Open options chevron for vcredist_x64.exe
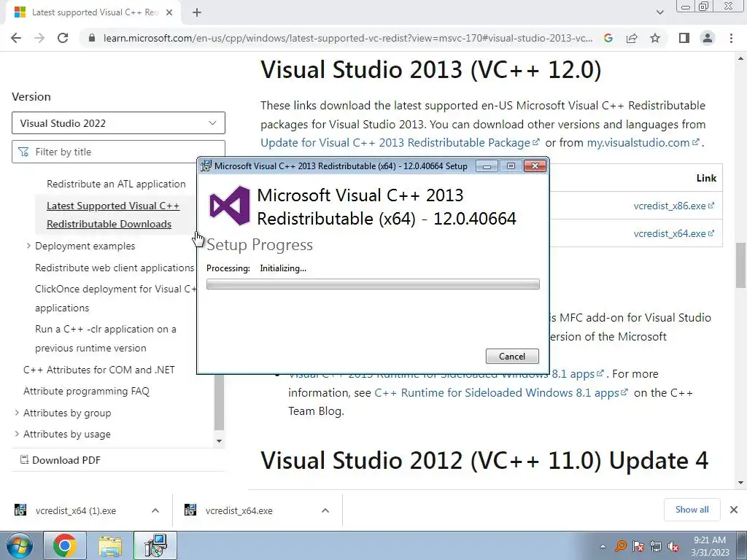 [325, 510]
